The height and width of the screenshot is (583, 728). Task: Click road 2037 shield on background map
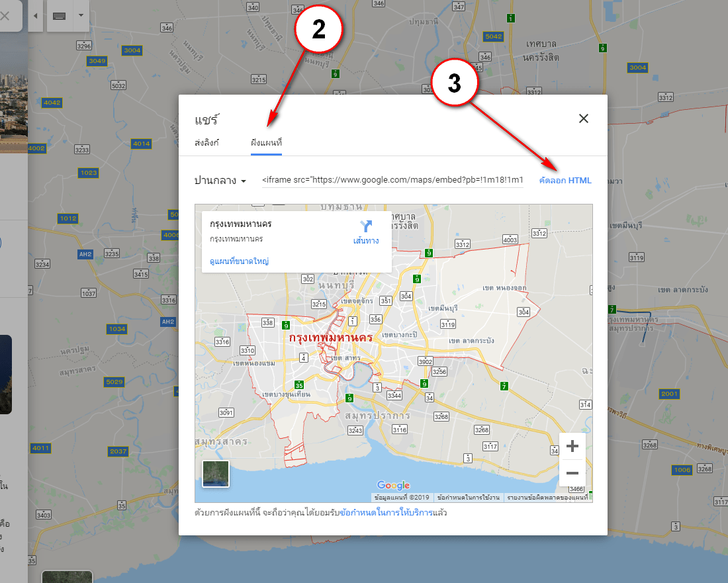point(118,451)
